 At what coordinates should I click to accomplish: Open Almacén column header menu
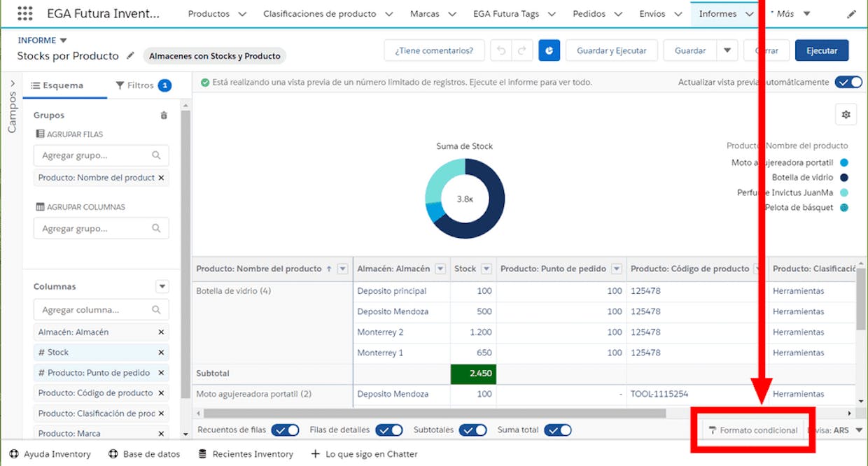(440, 269)
